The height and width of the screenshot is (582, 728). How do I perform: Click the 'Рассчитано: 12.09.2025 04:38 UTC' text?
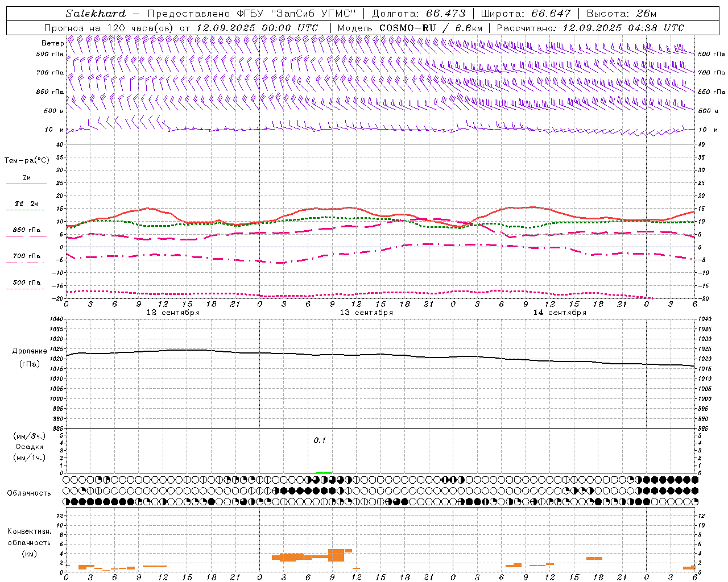(x=590, y=28)
